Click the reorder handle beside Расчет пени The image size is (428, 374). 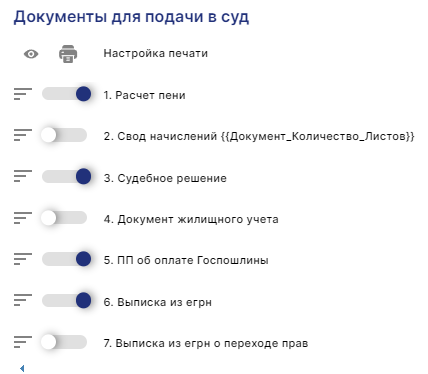23,94
